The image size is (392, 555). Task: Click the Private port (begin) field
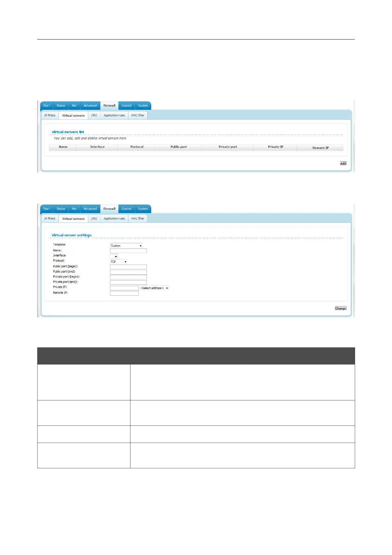(x=128, y=277)
